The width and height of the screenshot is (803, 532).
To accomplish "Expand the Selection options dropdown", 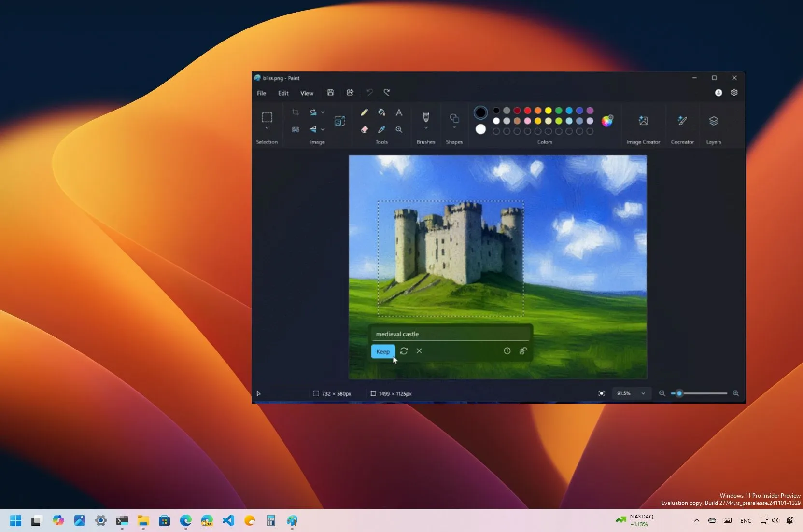I will (267, 127).
